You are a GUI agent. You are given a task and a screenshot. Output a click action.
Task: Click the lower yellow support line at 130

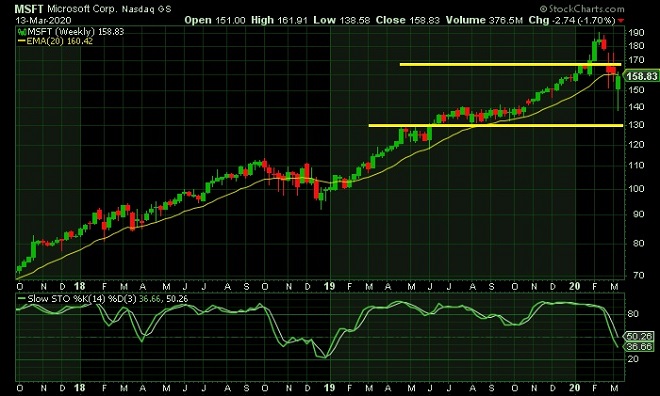click(x=496, y=125)
